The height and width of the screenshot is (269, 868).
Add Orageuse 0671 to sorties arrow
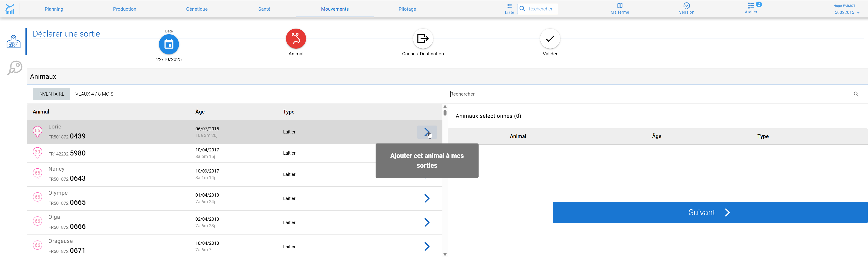[x=426, y=247]
